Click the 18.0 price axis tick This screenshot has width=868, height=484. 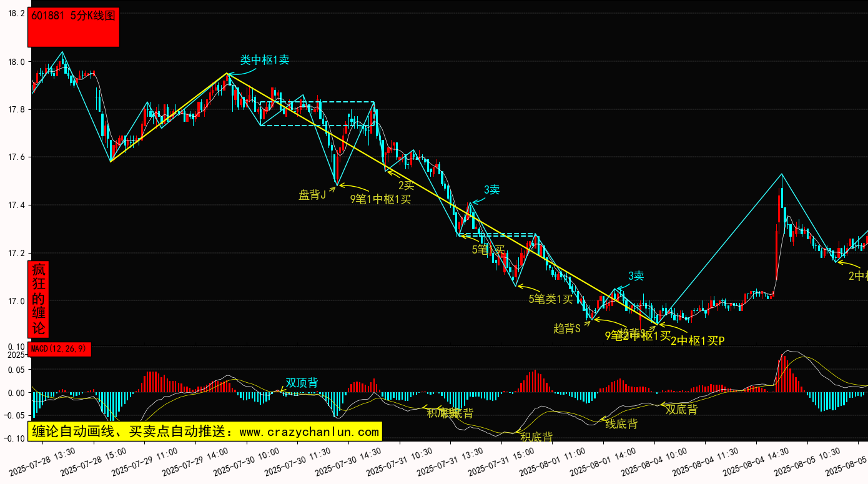pos(16,62)
